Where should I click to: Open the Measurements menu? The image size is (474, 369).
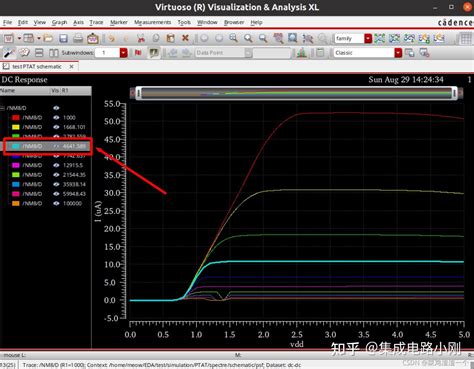pyautogui.click(x=152, y=22)
